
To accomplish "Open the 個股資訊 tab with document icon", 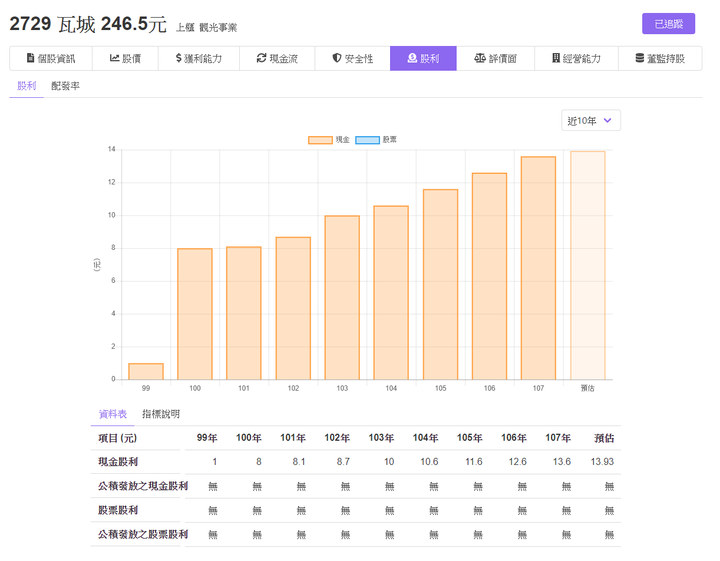I will (51, 58).
